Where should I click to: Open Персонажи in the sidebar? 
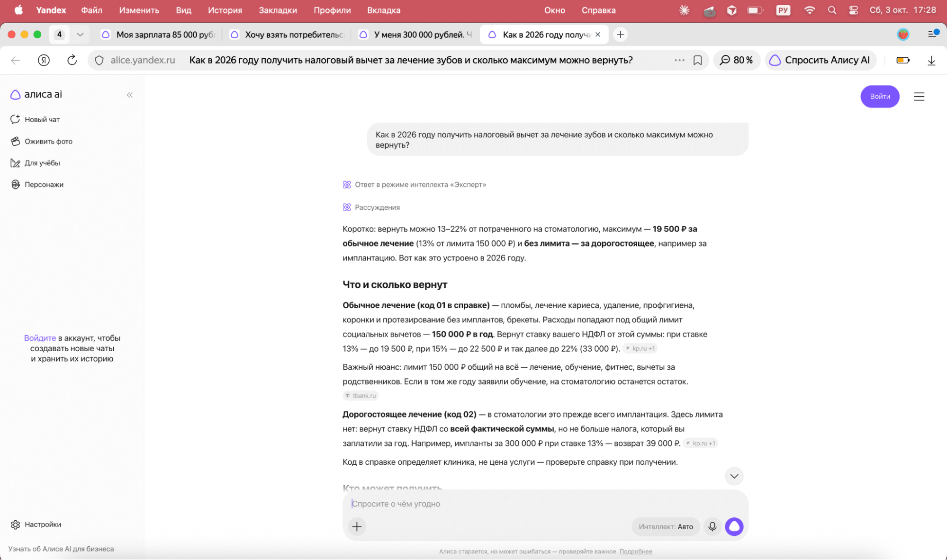37,185
